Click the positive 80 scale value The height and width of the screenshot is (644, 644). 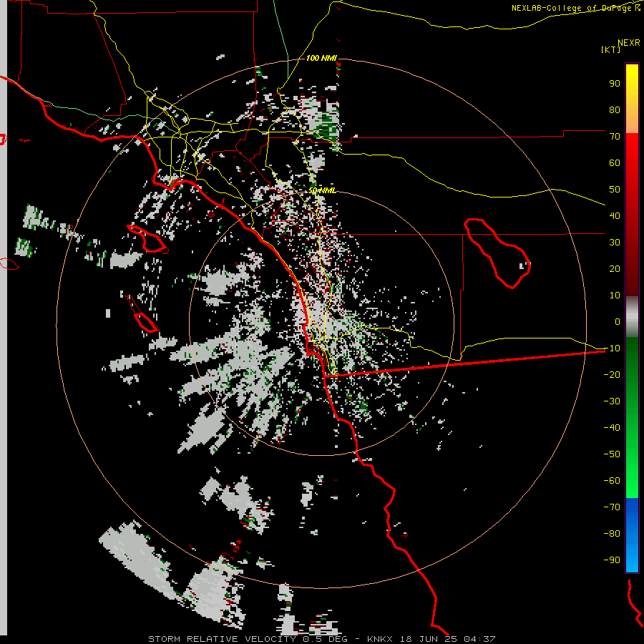pos(615,110)
